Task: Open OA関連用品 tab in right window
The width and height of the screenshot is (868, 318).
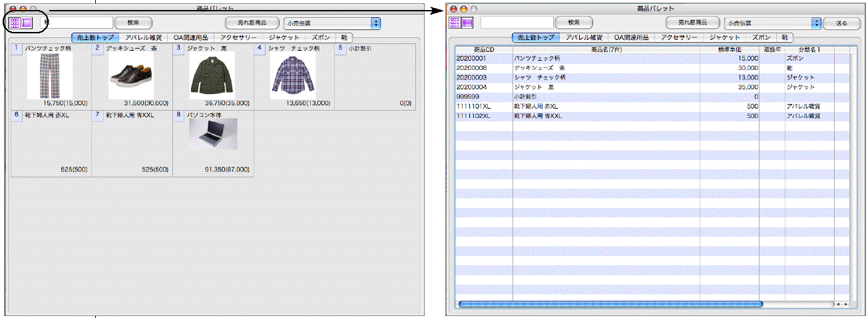Action: tap(630, 38)
